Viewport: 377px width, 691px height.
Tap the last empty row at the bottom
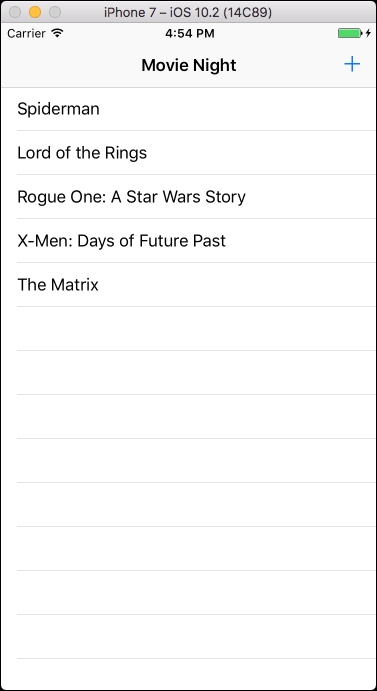[188, 675]
